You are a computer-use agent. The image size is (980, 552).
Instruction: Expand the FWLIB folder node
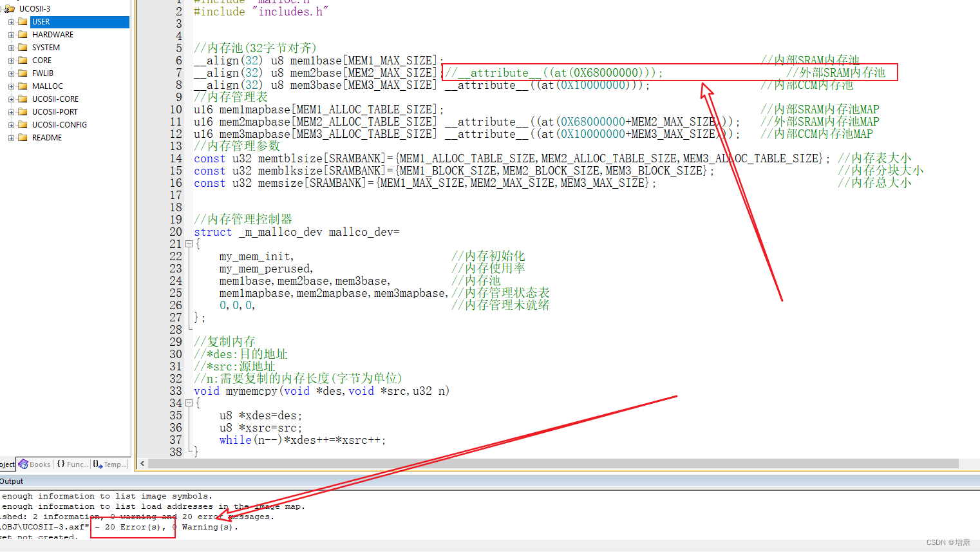pos(11,73)
